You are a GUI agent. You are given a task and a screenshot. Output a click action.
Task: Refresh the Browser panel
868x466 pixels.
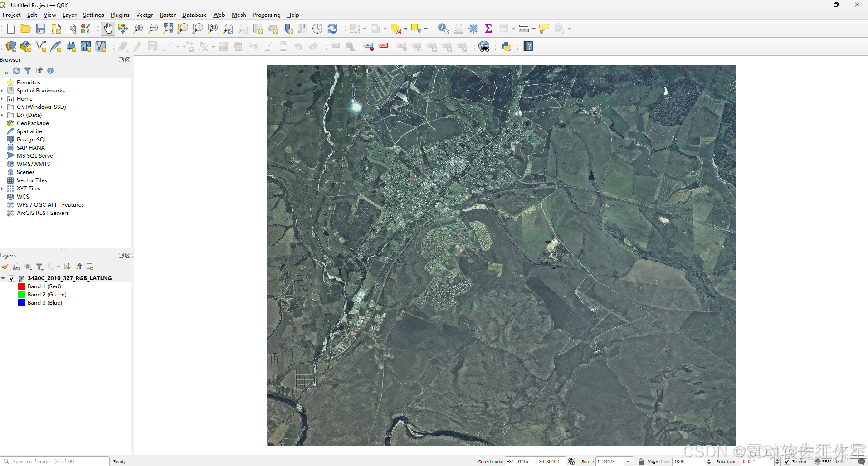coord(16,71)
